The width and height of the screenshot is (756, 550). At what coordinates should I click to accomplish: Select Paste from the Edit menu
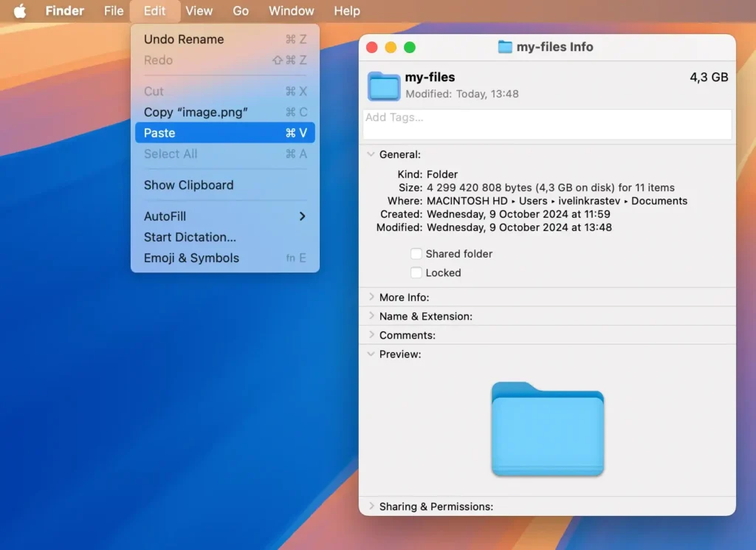tap(224, 133)
